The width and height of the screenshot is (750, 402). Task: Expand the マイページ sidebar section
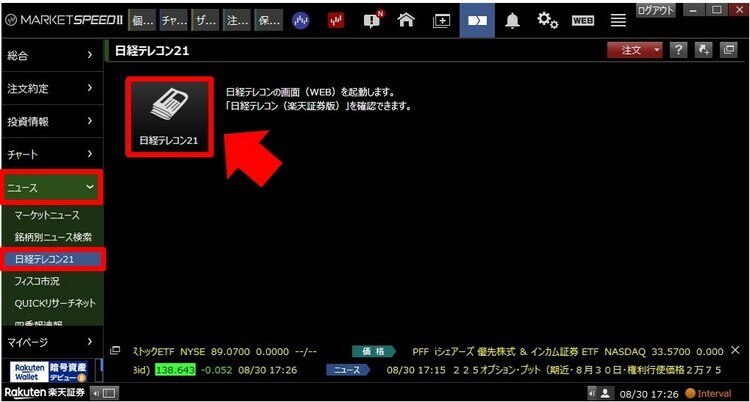(x=52, y=342)
